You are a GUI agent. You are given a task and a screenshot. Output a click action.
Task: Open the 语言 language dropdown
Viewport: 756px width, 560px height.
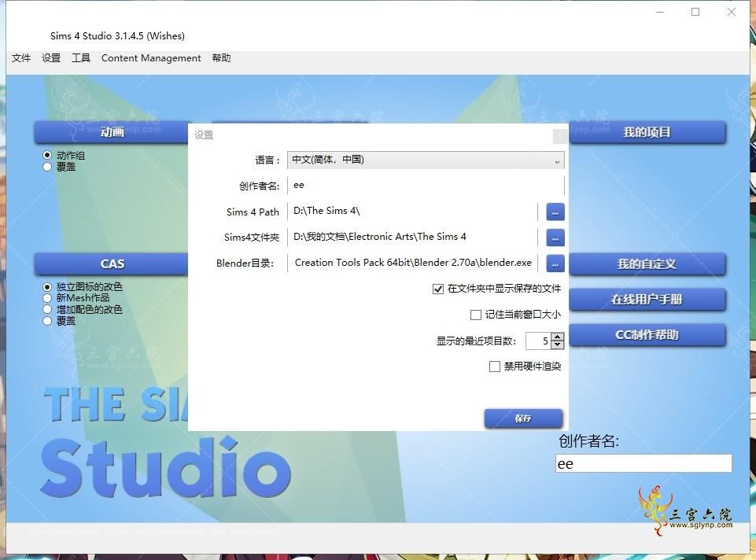(x=426, y=160)
